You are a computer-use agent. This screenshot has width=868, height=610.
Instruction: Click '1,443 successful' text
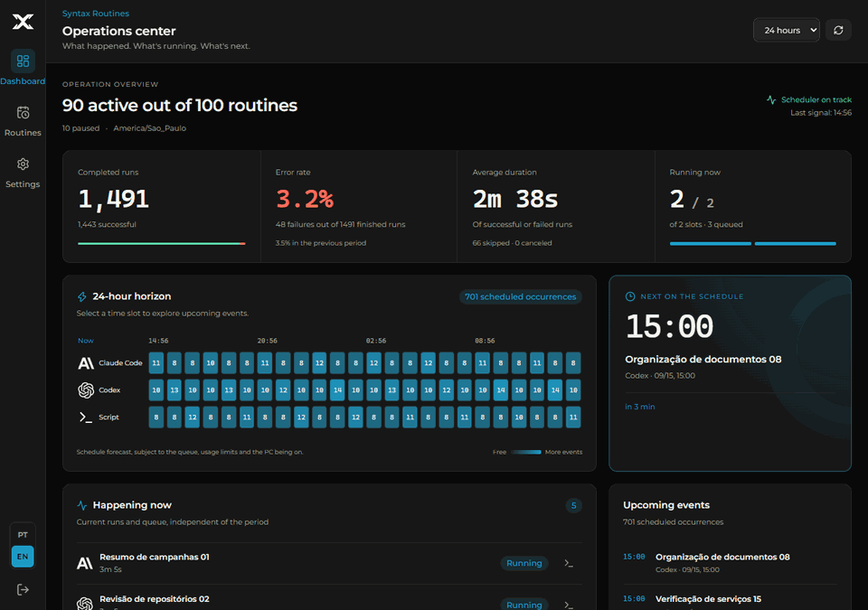(107, 225)
